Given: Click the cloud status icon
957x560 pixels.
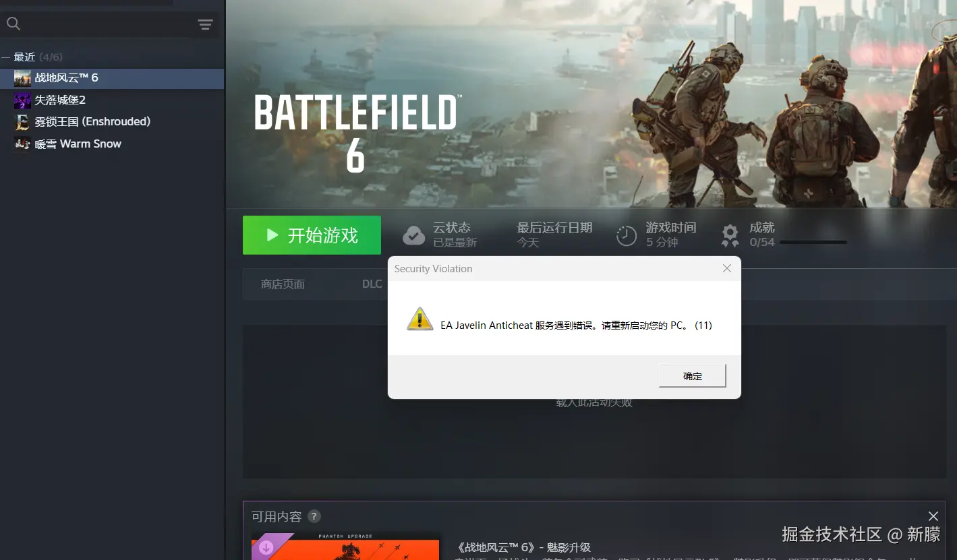Looking at the screenshot, I should click(x=413, y=235).
